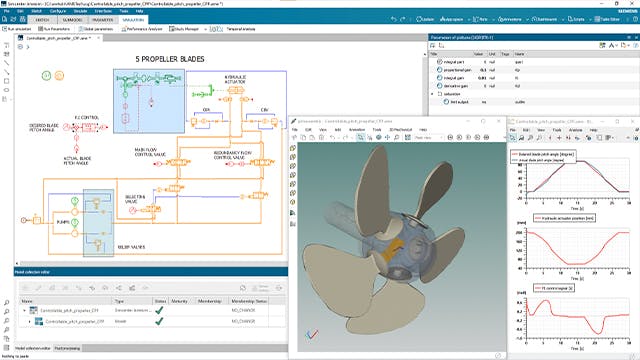Image resolution: width=640 pixels, height=360 pixels.
Task: Select the hydraulic actuator component
Action: (x=236, y=90)
